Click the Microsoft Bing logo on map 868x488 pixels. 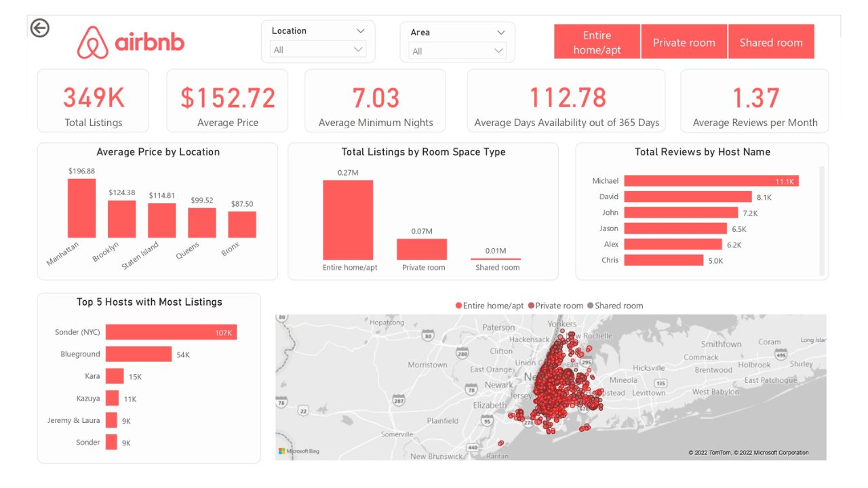299,451
